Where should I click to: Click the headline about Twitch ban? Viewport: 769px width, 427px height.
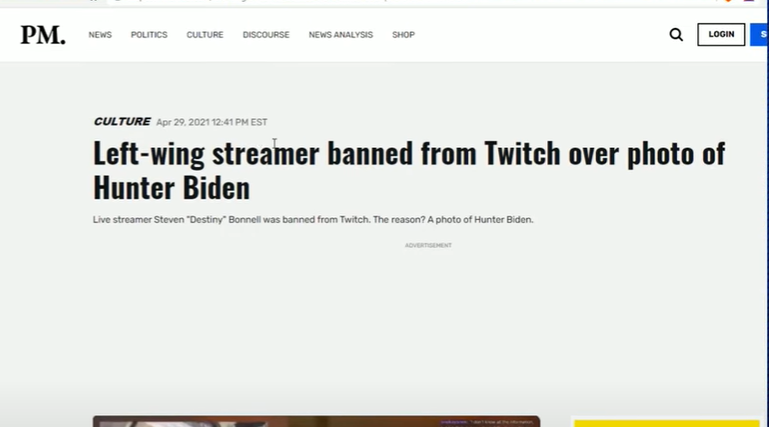click(x=409, y=170)
